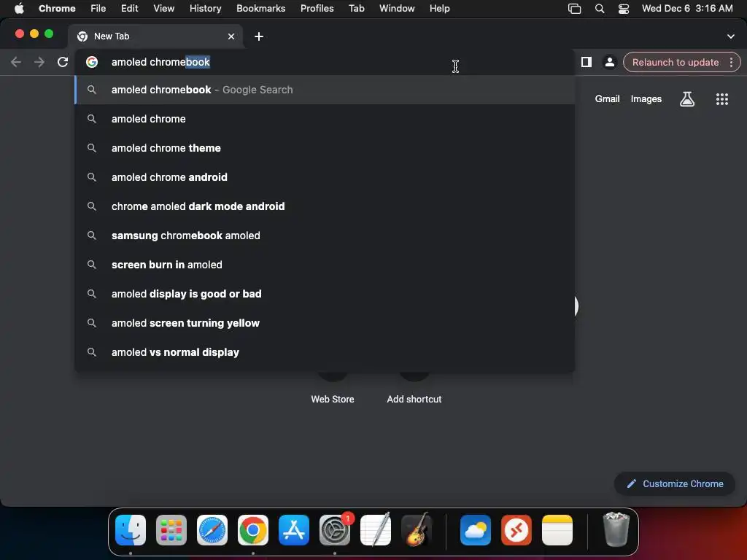Pick 'chrome amoled dark mode android' suggestion
Screen dimensions: 747x560
click(325, 206)
